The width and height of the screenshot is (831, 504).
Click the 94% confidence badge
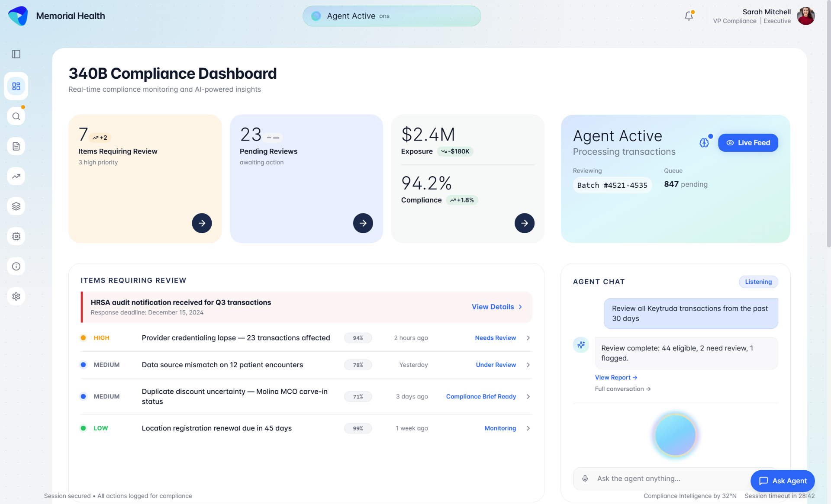[358, 338]
